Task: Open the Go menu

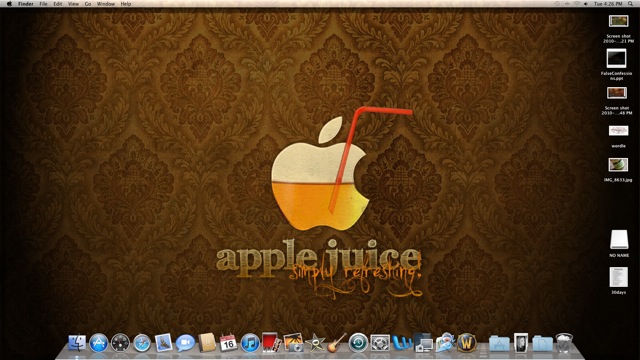Action: point(88,4)
